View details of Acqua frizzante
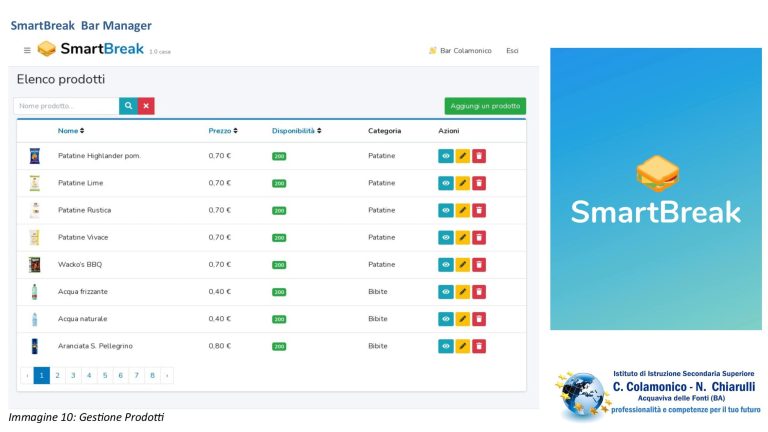Image resolution: width=768 pixels, height=432 pixels. (446, 292)
